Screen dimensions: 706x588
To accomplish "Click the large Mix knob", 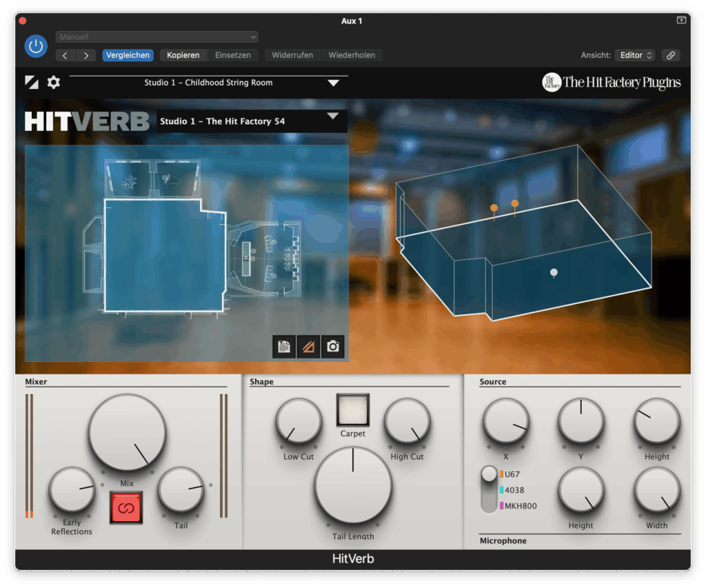I will coord(128,433).
